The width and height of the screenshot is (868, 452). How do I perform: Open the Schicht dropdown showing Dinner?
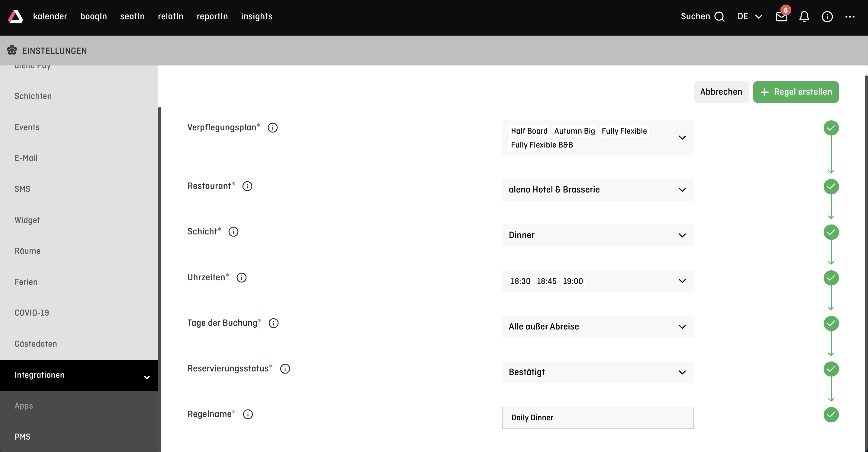598,235
